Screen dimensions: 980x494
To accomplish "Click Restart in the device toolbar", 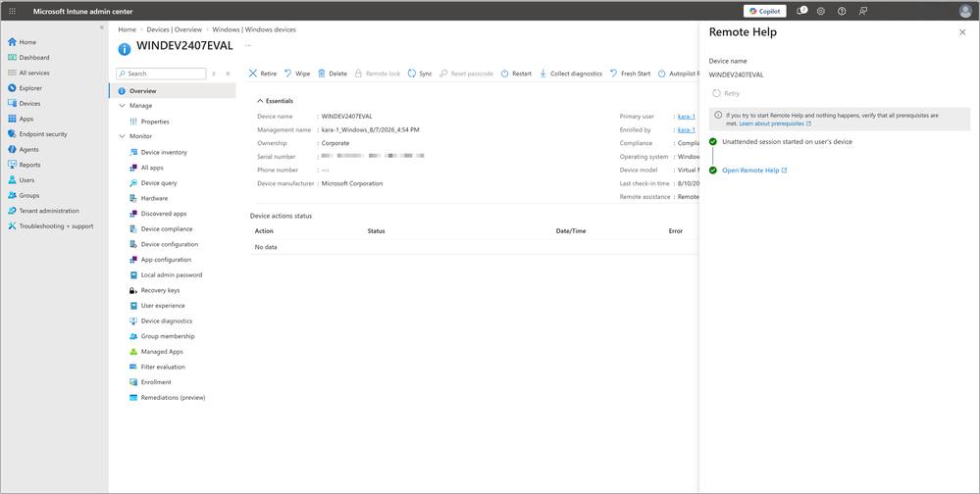I will tap(516, 74).
